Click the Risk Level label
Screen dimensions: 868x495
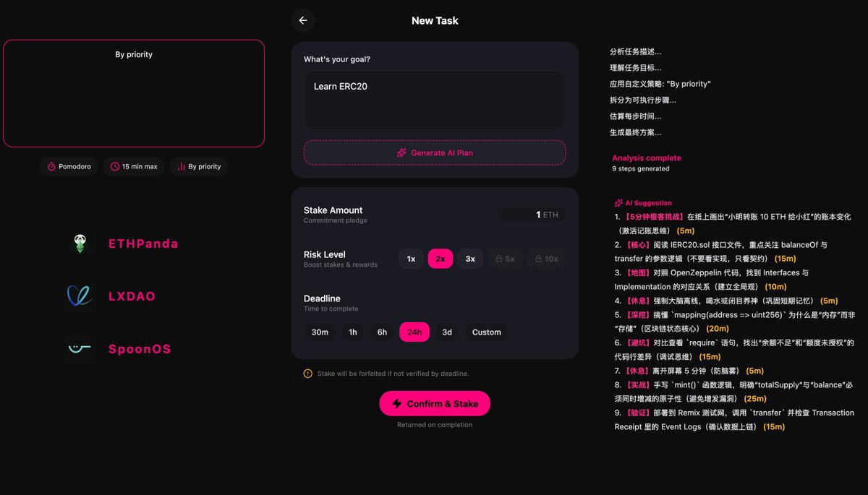pyautogui.click(x=325, y=254)
